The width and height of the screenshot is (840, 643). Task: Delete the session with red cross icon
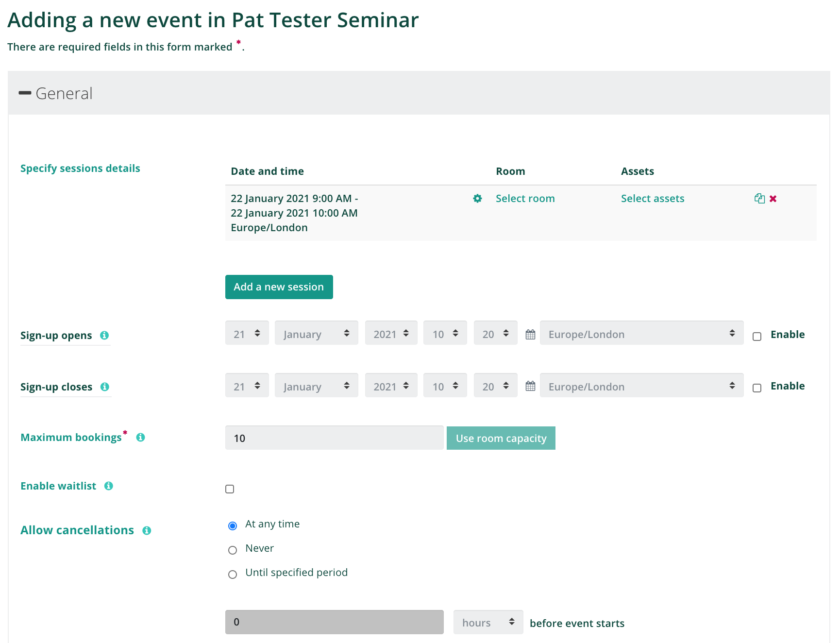click(x=773, y=199)
